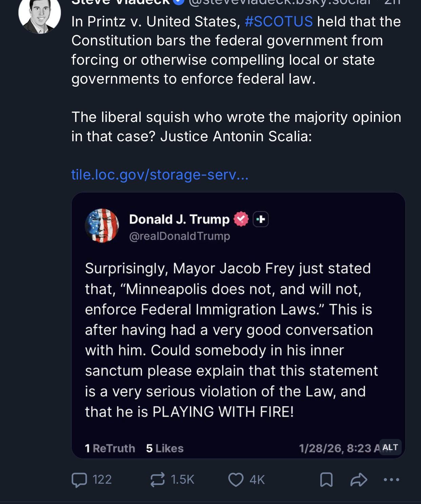Open the reply comment icon

(79, 480)
